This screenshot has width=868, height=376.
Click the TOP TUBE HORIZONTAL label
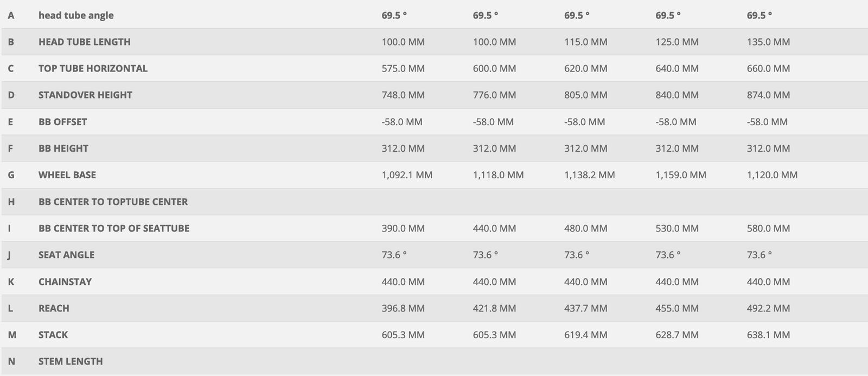pos(93,68)
